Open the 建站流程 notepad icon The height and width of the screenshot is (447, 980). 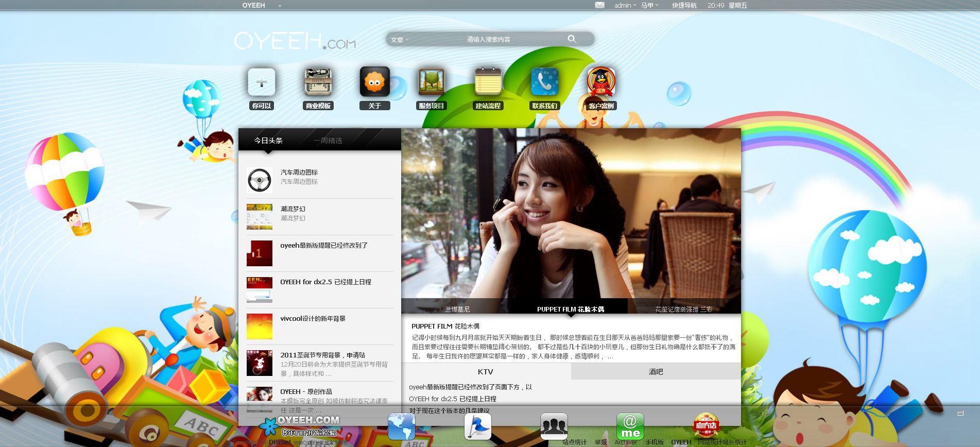point(488,82)
